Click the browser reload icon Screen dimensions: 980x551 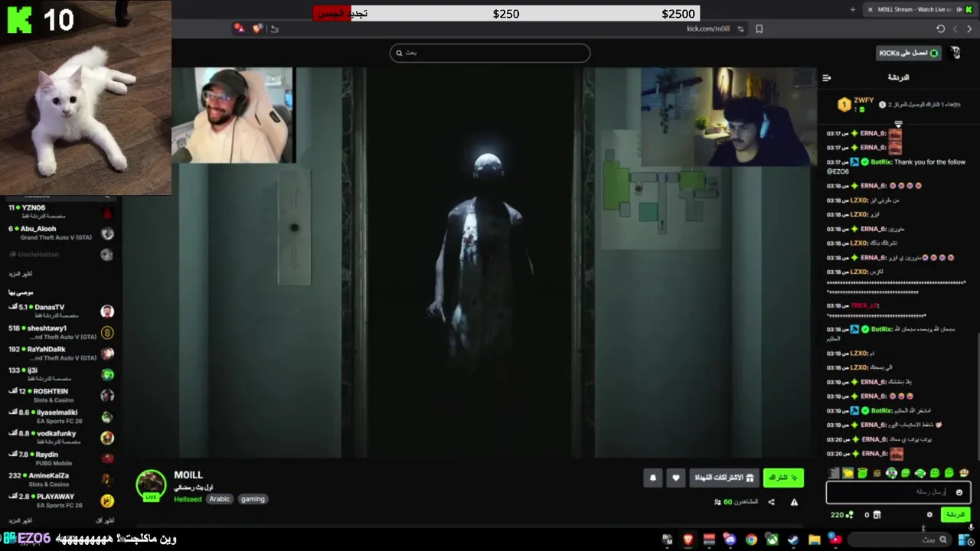tap(940, 29)
